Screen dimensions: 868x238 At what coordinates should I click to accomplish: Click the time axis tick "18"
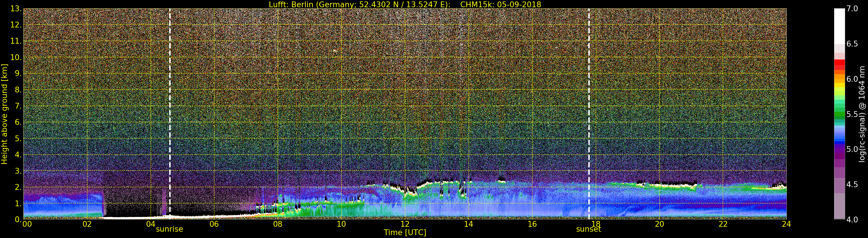[596, 224]
